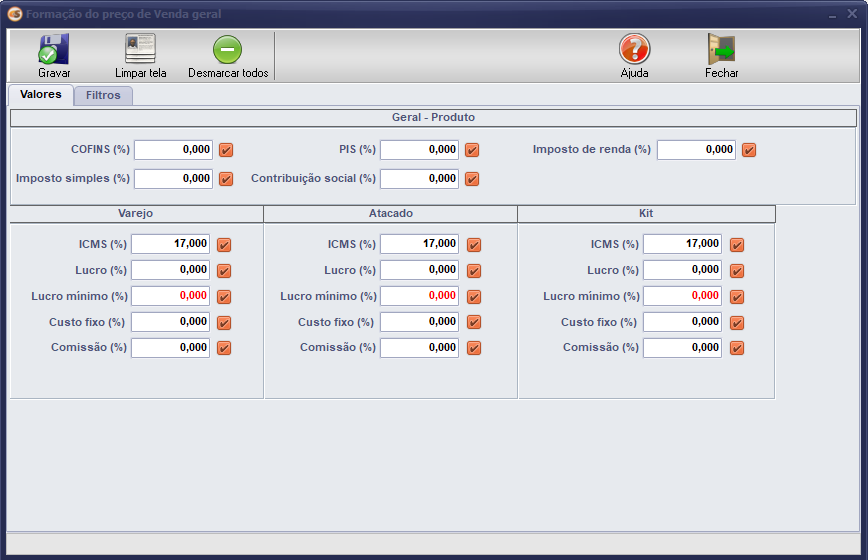
Task: Click the Limpar tela icon
Action: point(140,49)
